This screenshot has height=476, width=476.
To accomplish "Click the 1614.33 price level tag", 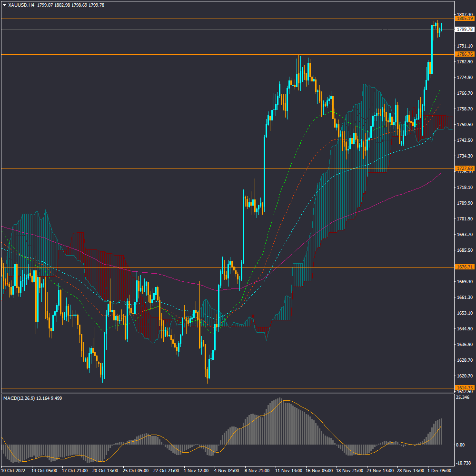I will [464, 387].
